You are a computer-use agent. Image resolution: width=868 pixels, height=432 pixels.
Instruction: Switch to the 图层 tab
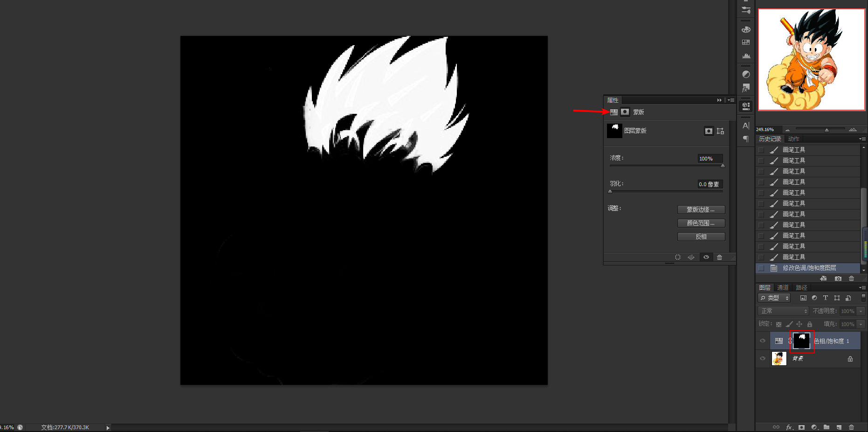tap(765, 288)
